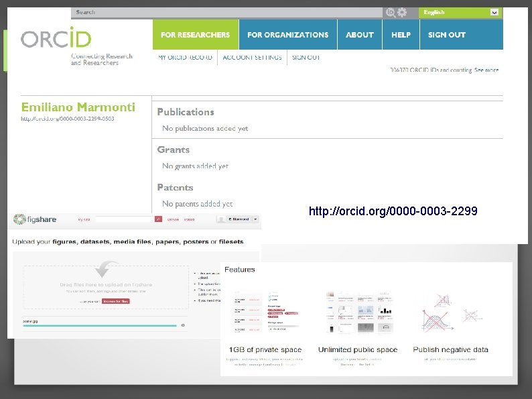Click the Emiliano Marmonti name heading
The image size is (532, 399).
(78, 107)
